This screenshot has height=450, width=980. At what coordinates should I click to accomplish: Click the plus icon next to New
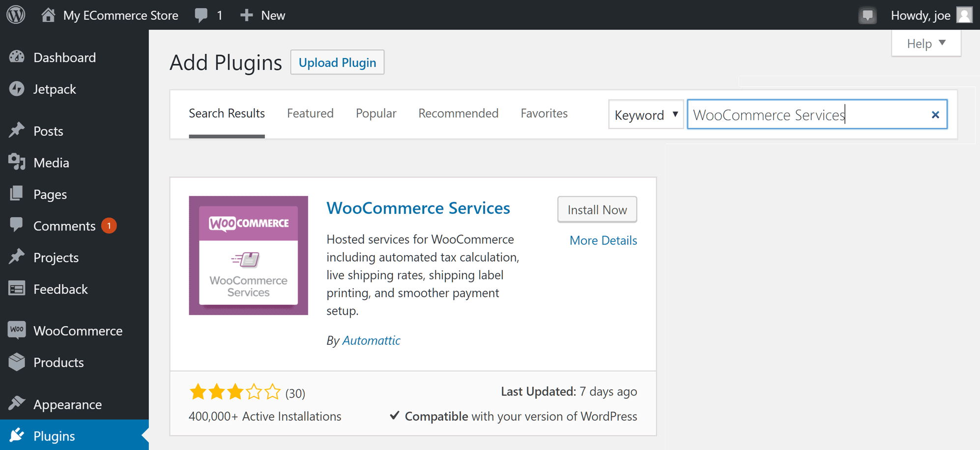coord(246,15)
